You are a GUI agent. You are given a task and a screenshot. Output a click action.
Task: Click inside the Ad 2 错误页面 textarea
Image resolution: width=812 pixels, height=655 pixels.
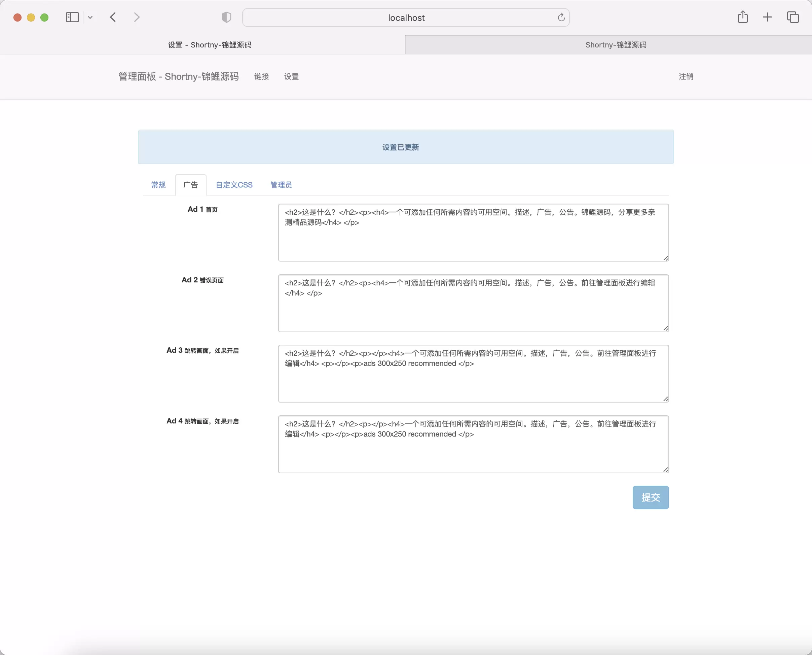click(473, 303)
